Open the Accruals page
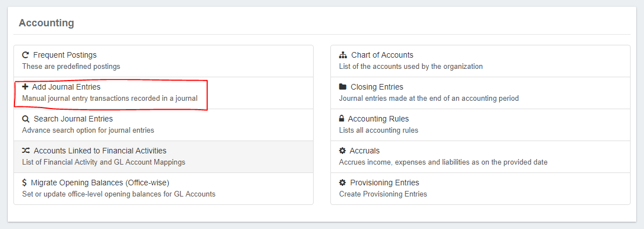 click(364, 151)
